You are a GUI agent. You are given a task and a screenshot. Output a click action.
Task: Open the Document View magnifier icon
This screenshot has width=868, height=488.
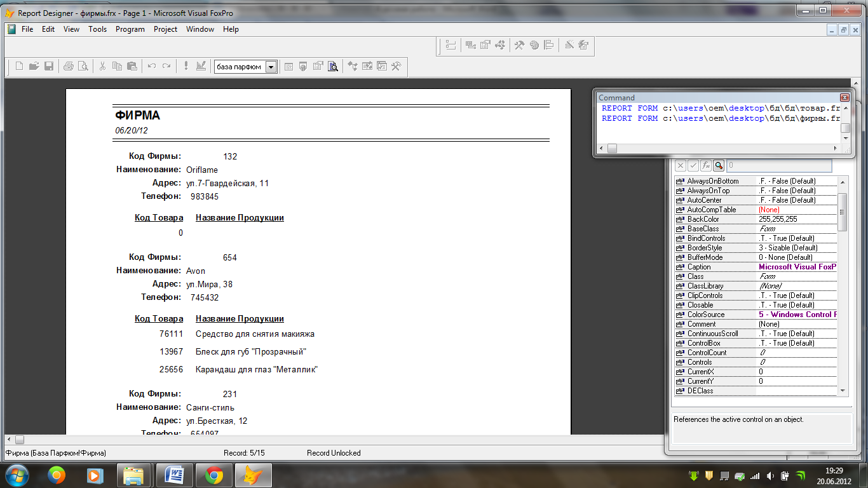[332, 66]
